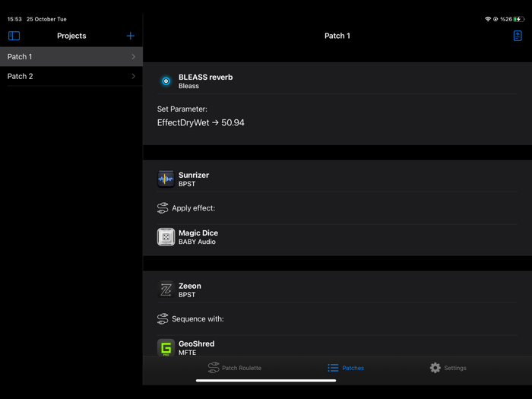
Task: Click the Settings gear icon
Action: 435,368
